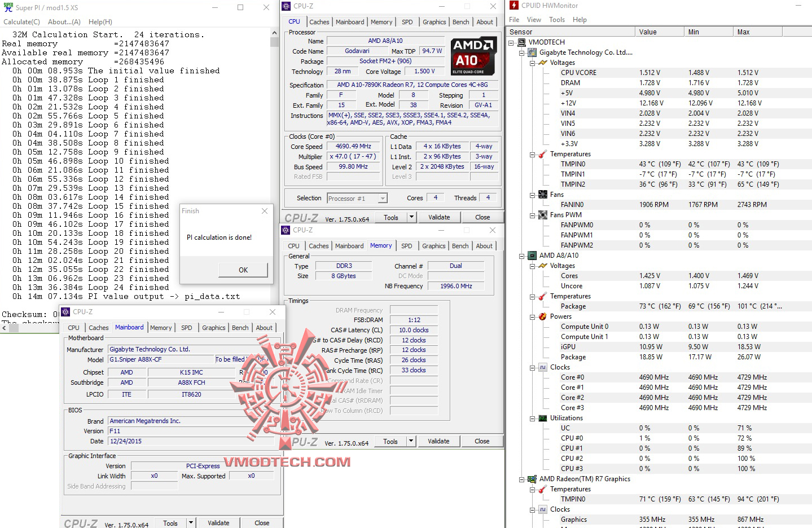Screen dimensions: 812x528
Task: Collapse the AMD A8/A10 tree node
Action: pos(521,256)
